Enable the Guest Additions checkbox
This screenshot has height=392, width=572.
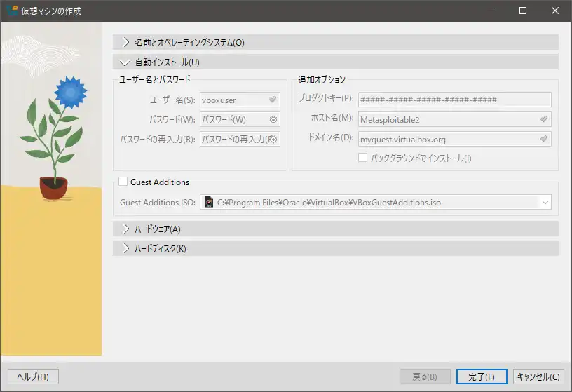123,182
